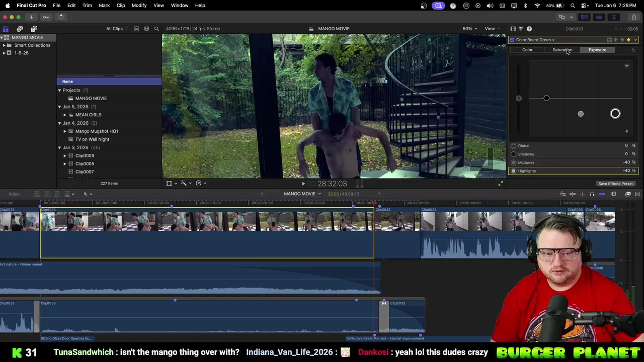This screenshot has height=362, width=644.
Task: Open the Color inspector prism icon
Action: [521, 29]
